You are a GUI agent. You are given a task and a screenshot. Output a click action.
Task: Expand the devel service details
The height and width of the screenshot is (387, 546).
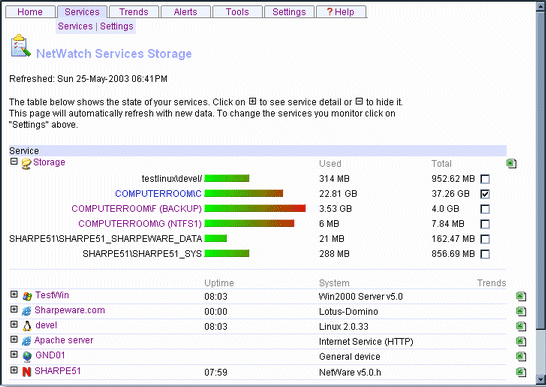[14, 325]
